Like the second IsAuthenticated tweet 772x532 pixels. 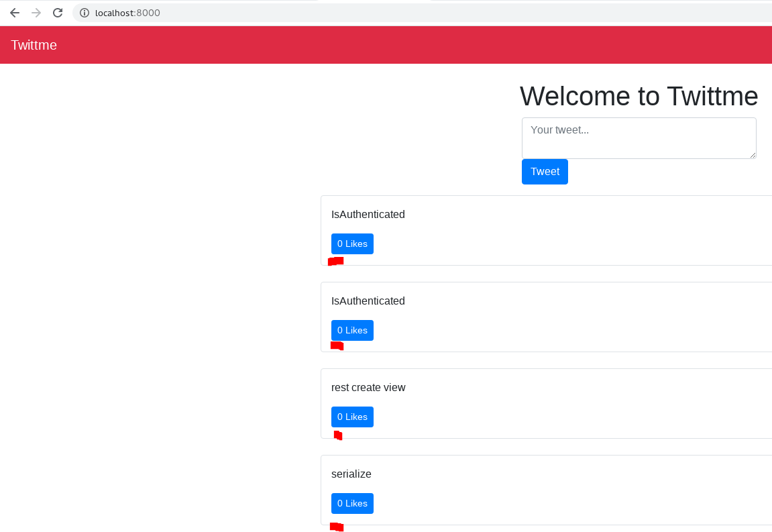coord(352,330)
